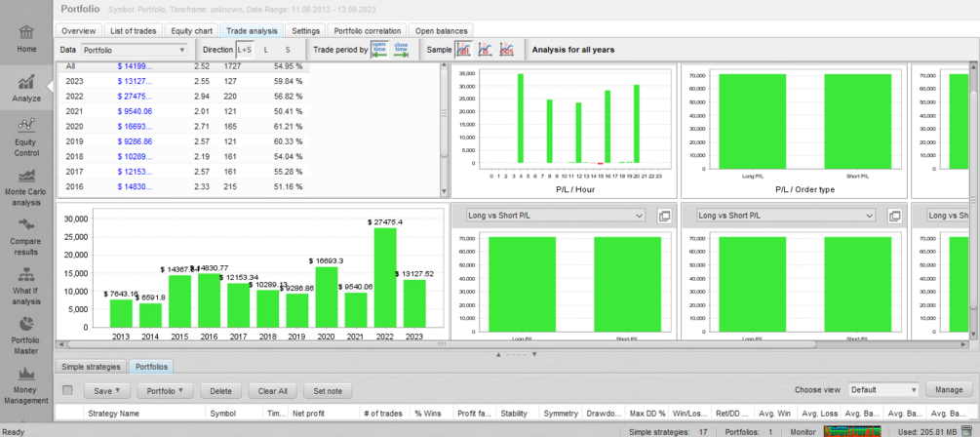This screenshot has height=437, width=980.
Task: Select the 2019 row value $ 9286.86
Action: pos(135,141)
